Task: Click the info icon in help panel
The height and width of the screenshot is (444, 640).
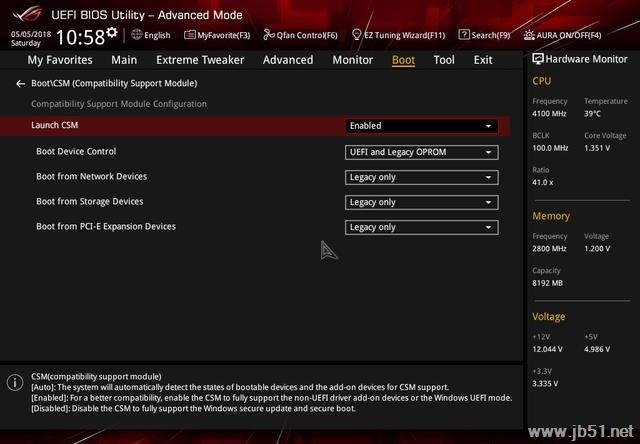Action: [15, 383]
